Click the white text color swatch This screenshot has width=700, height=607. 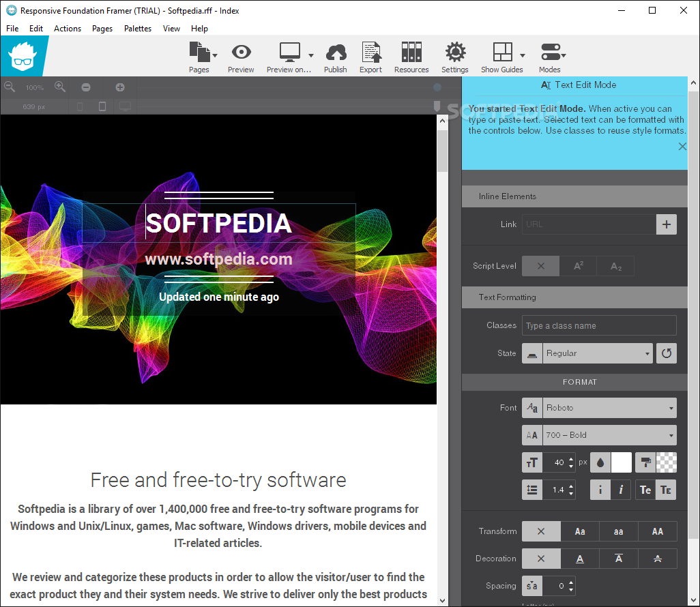click(622, 462)
